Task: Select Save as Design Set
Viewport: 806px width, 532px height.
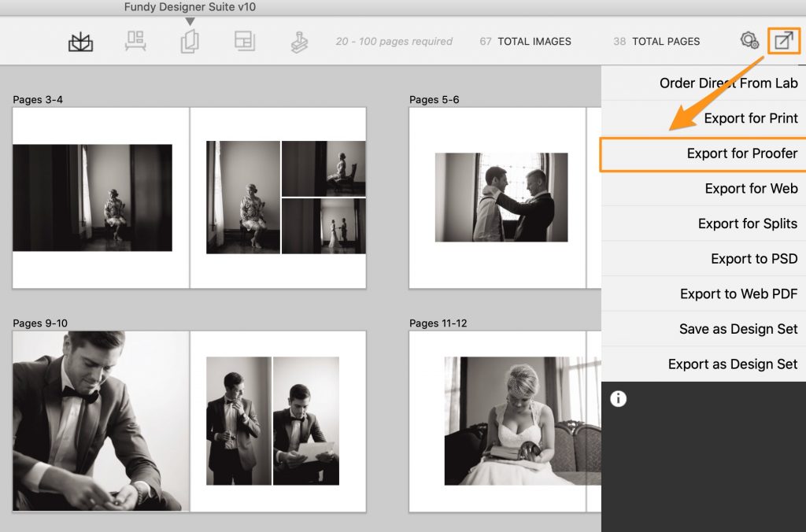Action: click(704, 329)
